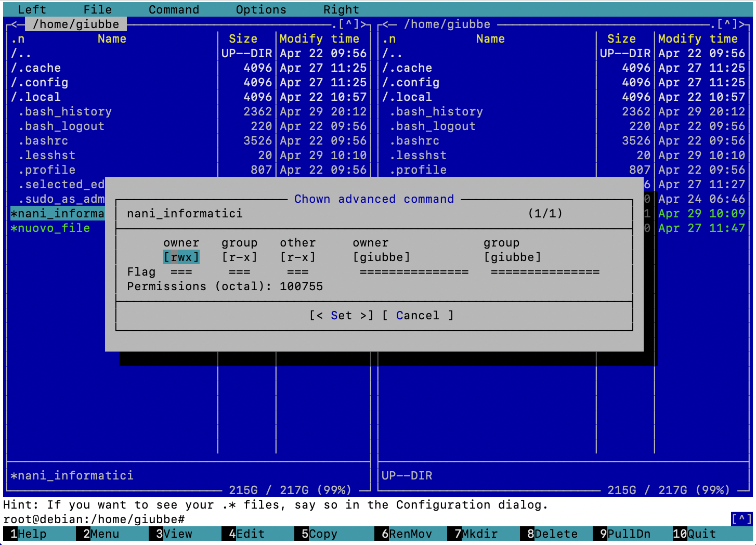Click the Set button in Chown dialog
This screenshot has height=545, width=756.
341,315
